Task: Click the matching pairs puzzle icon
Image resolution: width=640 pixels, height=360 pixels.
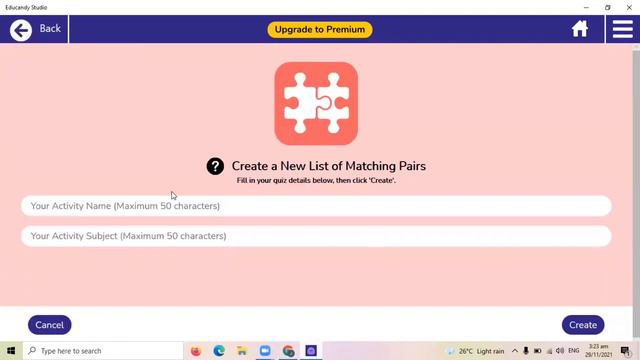Action: tap(316, 104)
